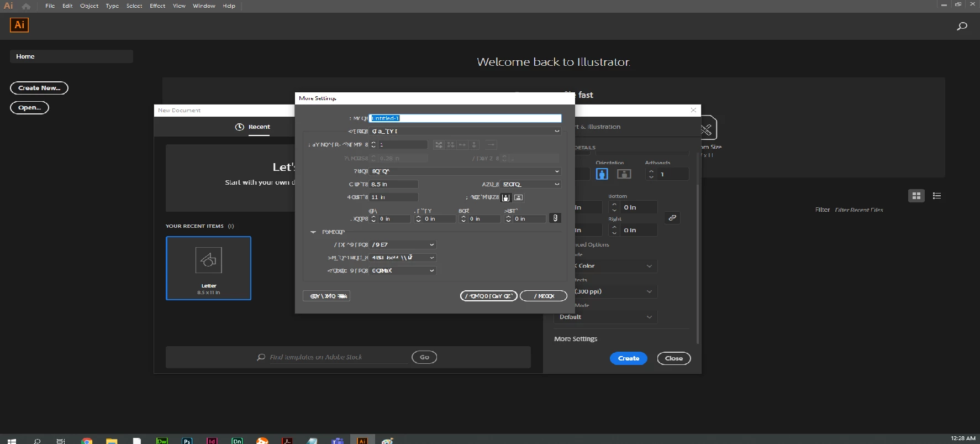Open Chrome from the taskbar

(87, 440)
